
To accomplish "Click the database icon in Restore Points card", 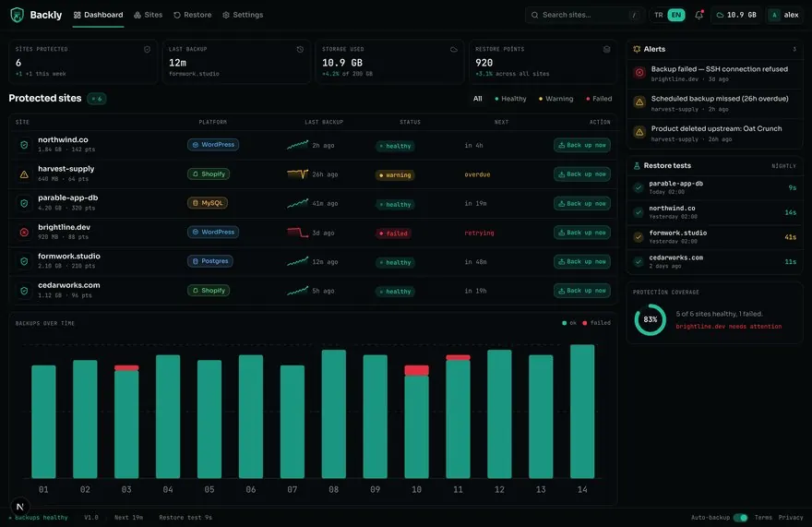I will pos(606,49).
